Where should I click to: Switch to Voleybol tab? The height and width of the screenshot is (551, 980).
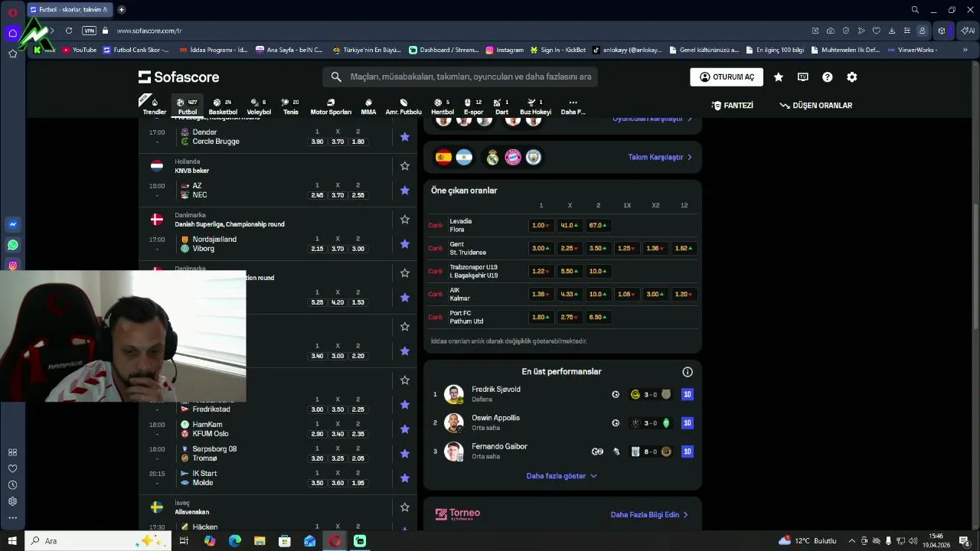tap(259, 106)
